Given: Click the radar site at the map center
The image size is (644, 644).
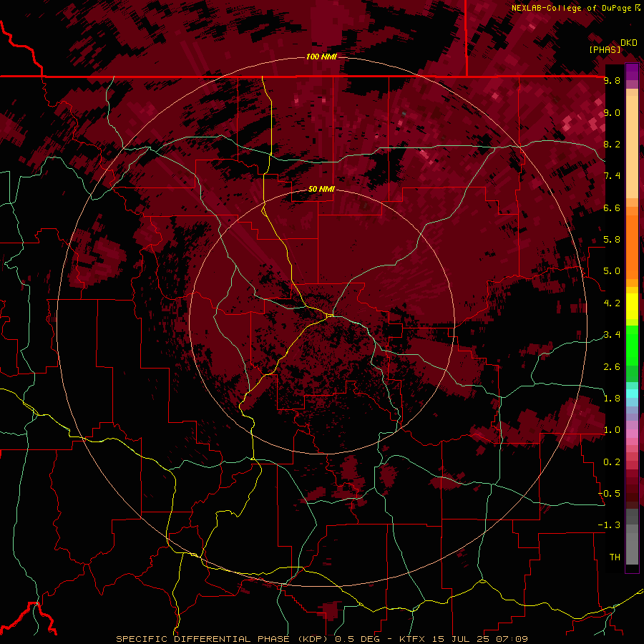Looking at the screenshot, I should [331, 316].
